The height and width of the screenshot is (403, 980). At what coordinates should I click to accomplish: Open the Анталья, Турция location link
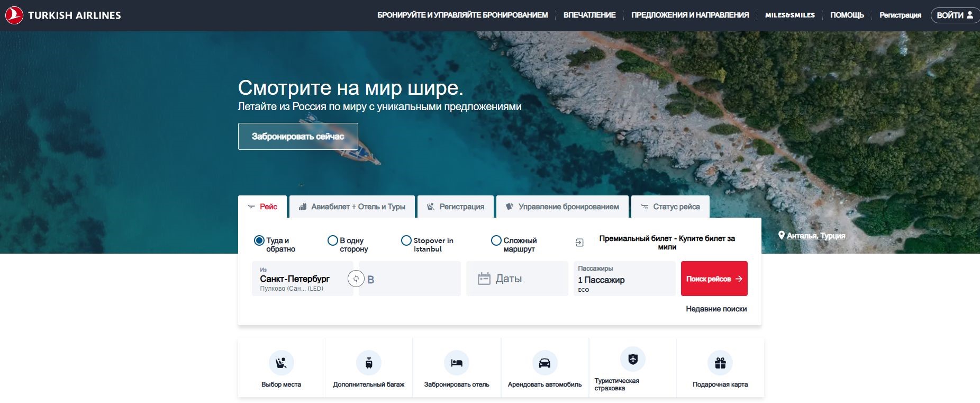[816, 236]
